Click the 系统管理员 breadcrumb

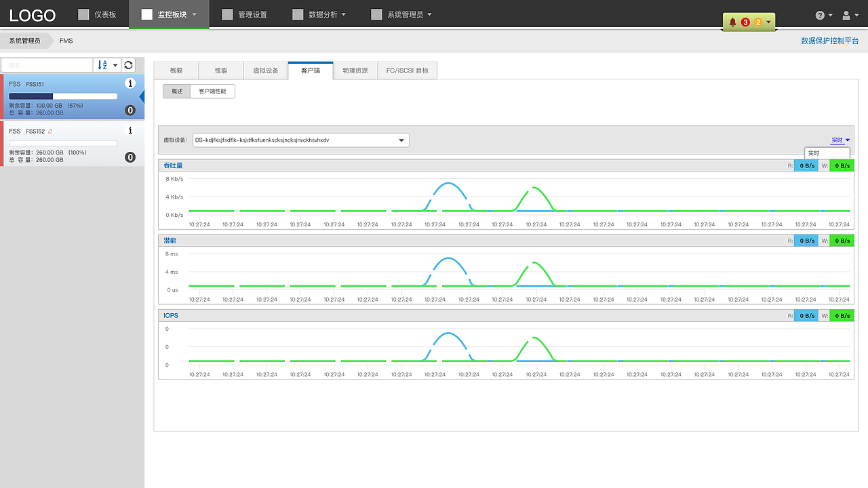[24, 41]
